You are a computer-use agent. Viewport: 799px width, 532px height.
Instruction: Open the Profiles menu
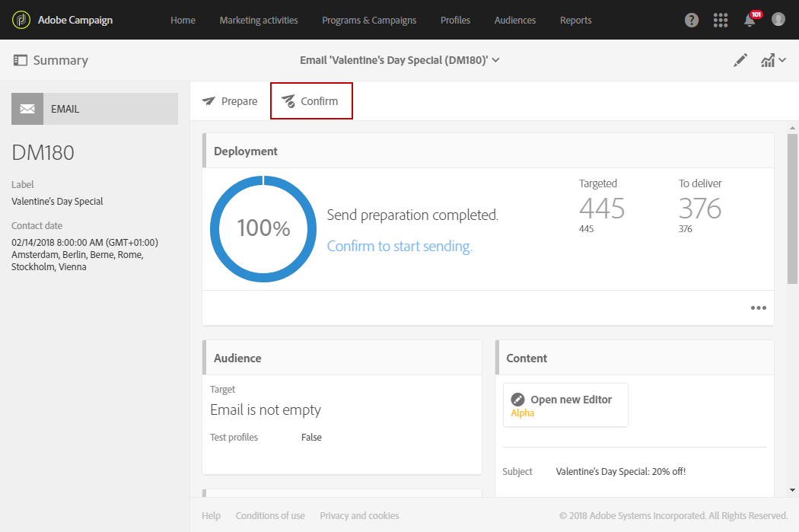(x=456, y=20)
